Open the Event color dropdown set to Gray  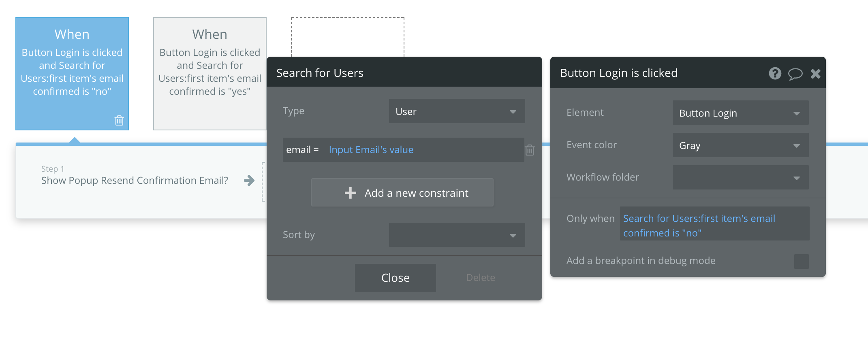point(740,145)
